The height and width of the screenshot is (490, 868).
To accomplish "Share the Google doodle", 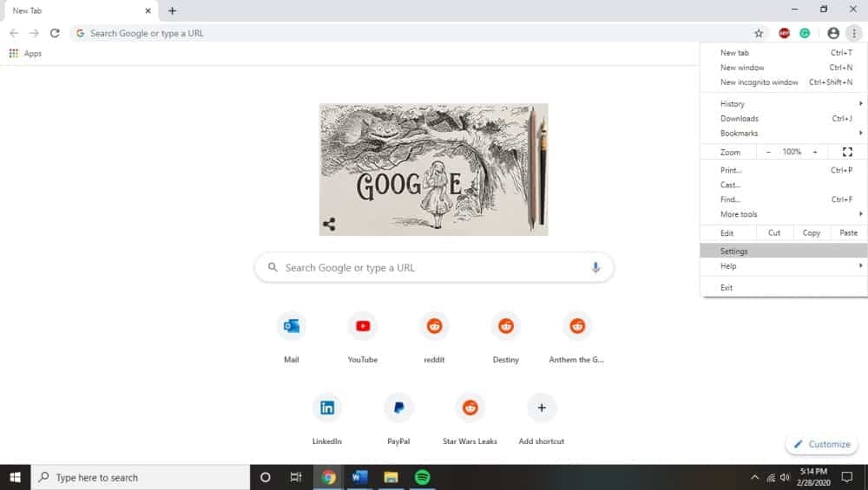I will pos(329,224).
